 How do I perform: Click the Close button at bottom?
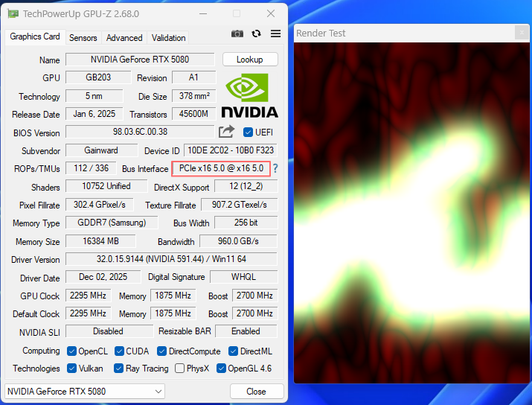click(x=257, y=392)
